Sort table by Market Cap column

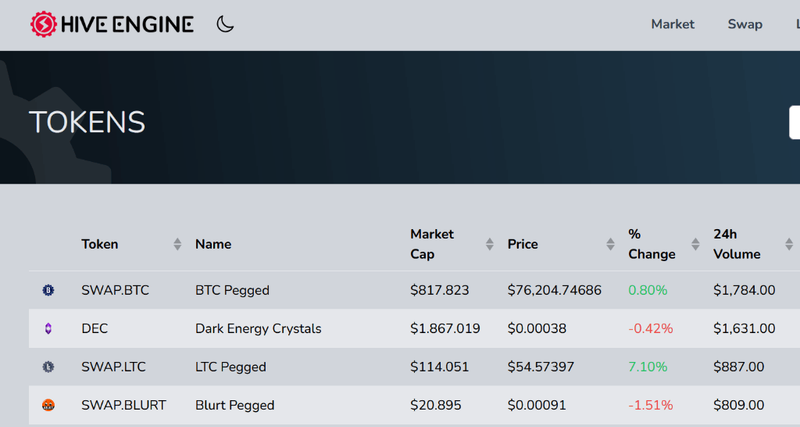[x=489, y=244]
